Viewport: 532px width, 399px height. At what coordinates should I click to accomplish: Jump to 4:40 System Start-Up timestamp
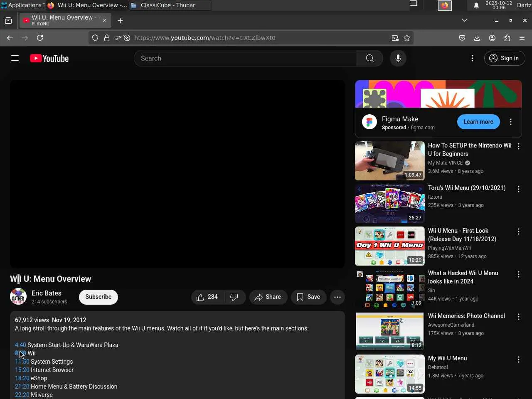point(20,345)
